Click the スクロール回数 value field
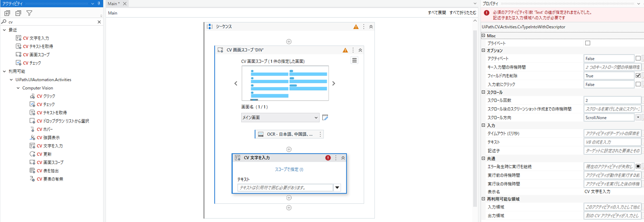The height and width of the screenshot is (222, 644). 612,100
